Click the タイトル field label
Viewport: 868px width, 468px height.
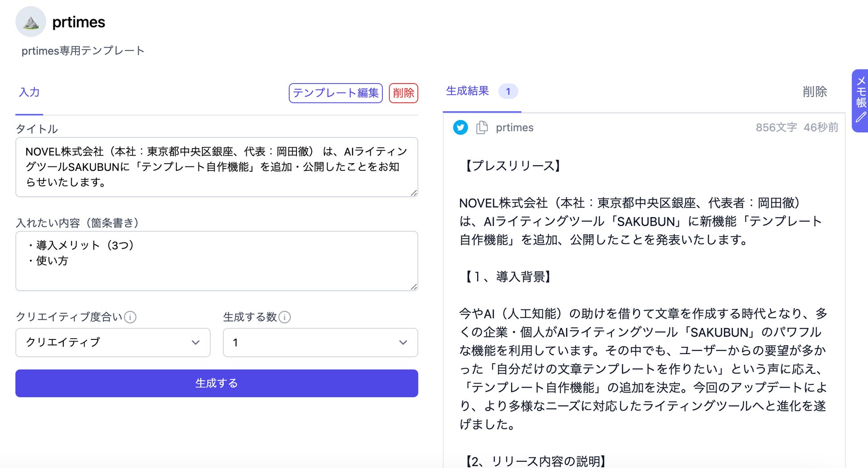tap(37, 129)
